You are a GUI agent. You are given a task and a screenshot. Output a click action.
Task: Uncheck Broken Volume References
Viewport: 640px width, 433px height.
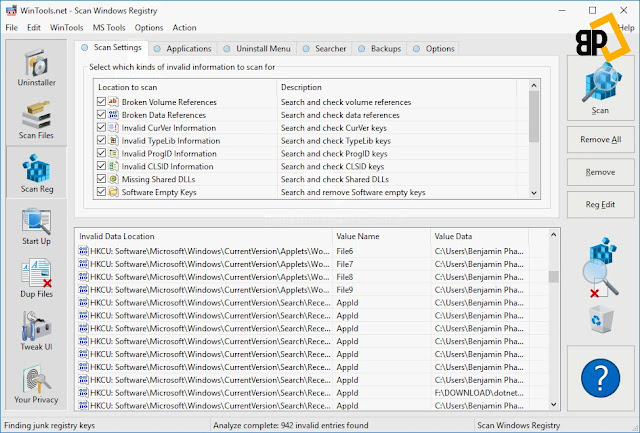pos(101,102)
